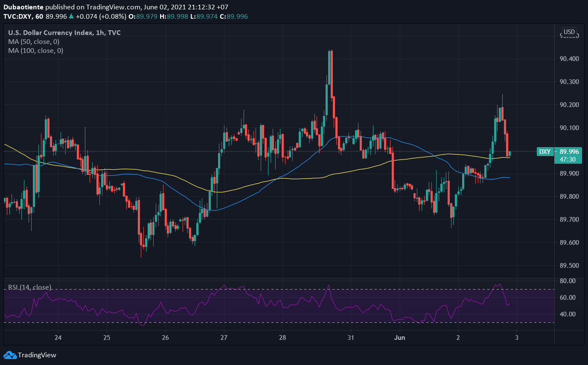The image size is (588, 365).
Task: Click the 90.400 price axis label
Action: (569, 58)
